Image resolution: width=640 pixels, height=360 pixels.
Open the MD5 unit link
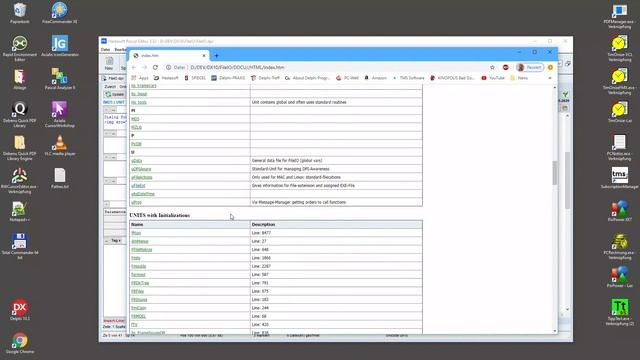tap(135, 119)
